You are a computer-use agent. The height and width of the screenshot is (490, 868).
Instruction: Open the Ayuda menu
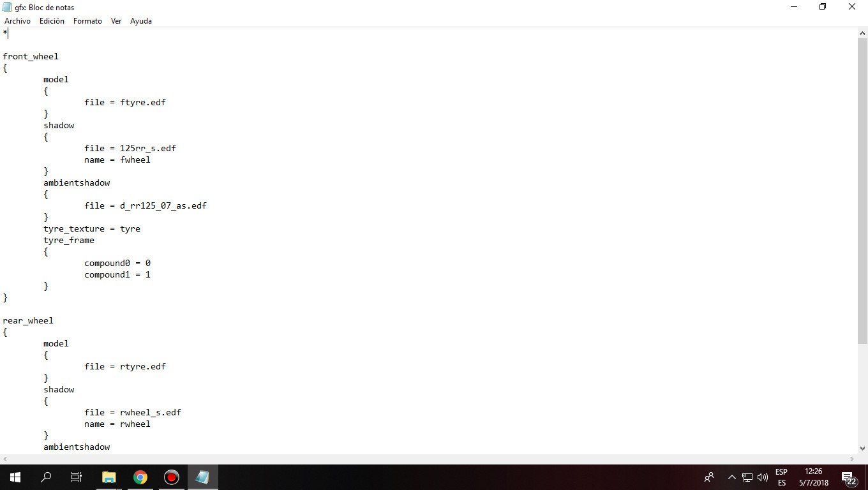click(141, 21)
